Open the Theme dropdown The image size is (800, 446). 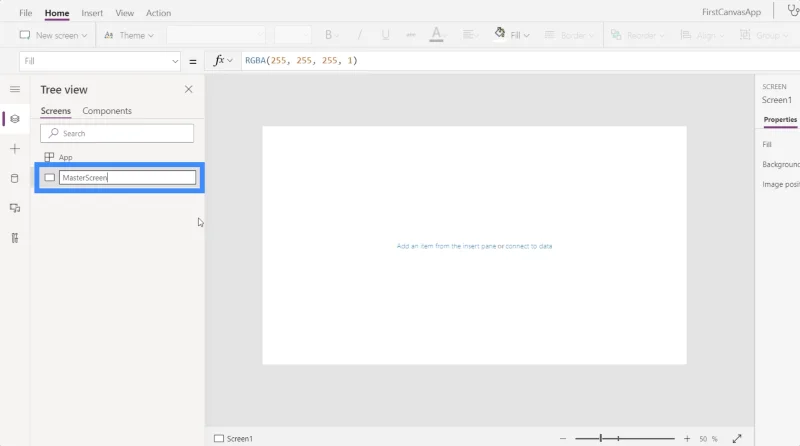[129, 35]
